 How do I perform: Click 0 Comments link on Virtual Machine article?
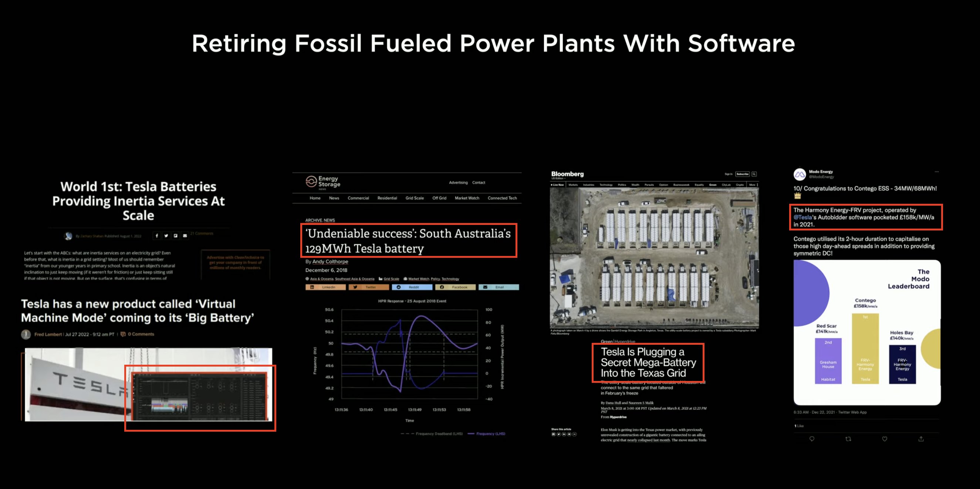tap(141, 334)
